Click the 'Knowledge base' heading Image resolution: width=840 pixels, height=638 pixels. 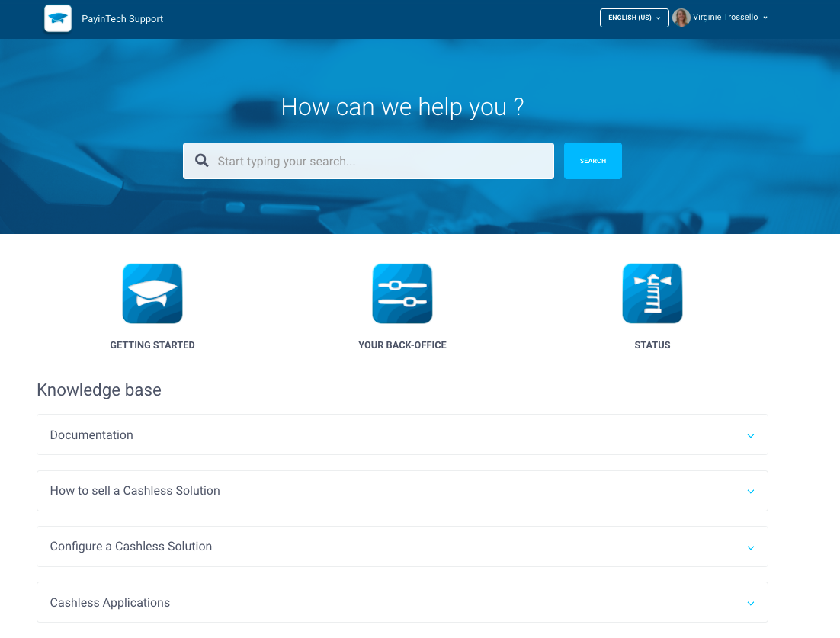99,390
